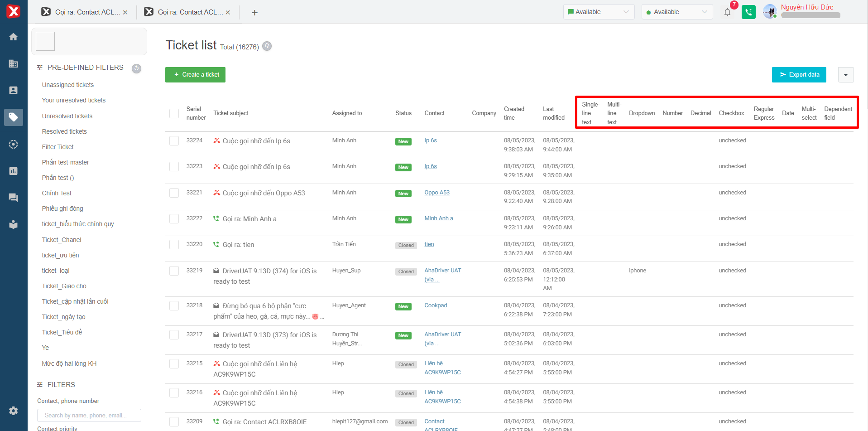The image size is (868, 431).
Task: Expand the green-dot Available dropdown
Action: (x=676, y=12)
